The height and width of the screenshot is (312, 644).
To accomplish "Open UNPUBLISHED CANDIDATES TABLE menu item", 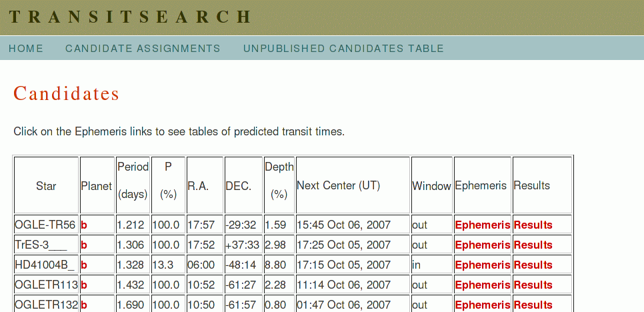I will (x=343, y=49).
